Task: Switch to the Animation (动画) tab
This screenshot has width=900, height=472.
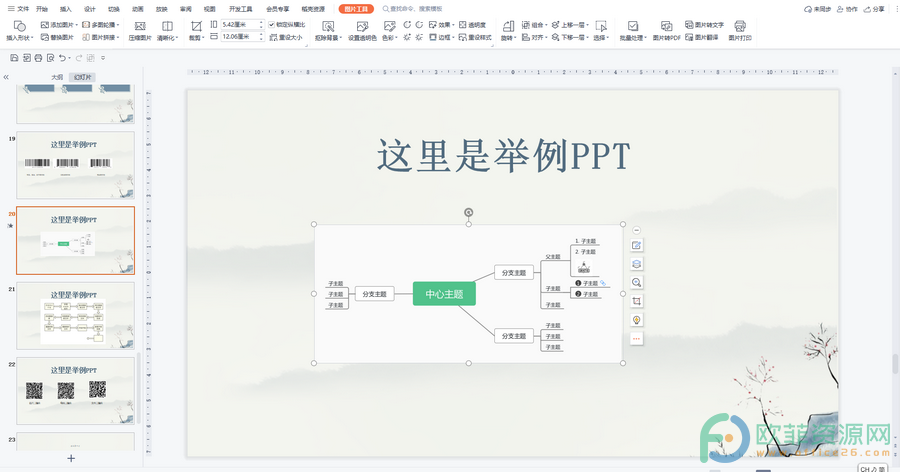Action: (138, 9)
